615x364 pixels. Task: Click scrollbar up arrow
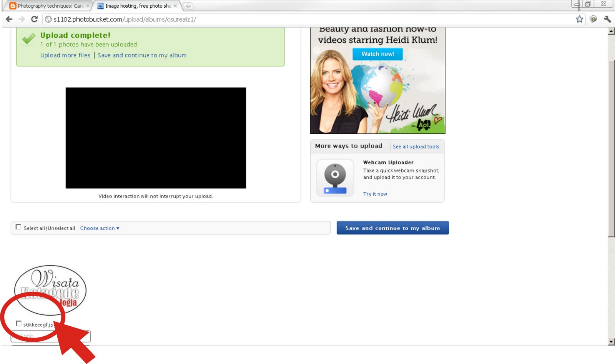coord(611,32)
